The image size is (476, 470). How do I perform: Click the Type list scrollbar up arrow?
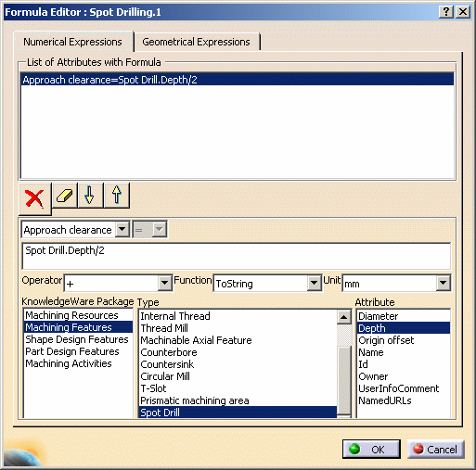click(x=343, y=317)
